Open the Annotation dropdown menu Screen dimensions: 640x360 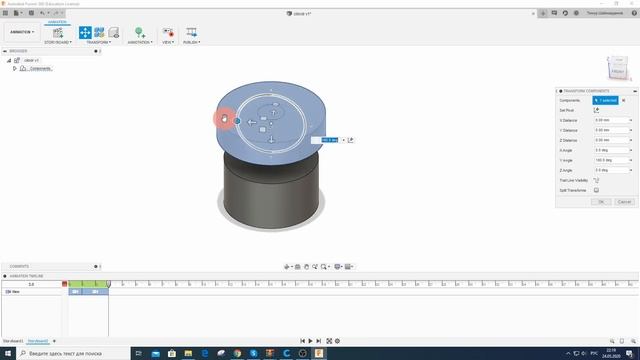pyautogui.click(x=140, y=42)
